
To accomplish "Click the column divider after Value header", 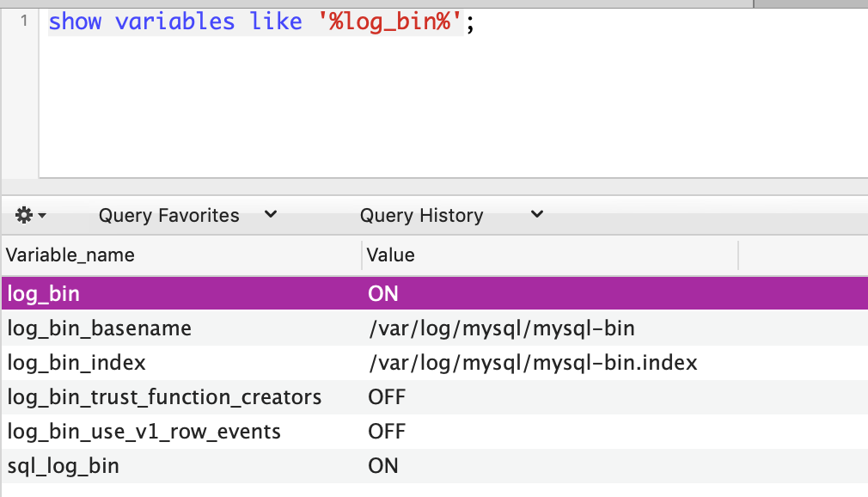I will tap(738, 255).
